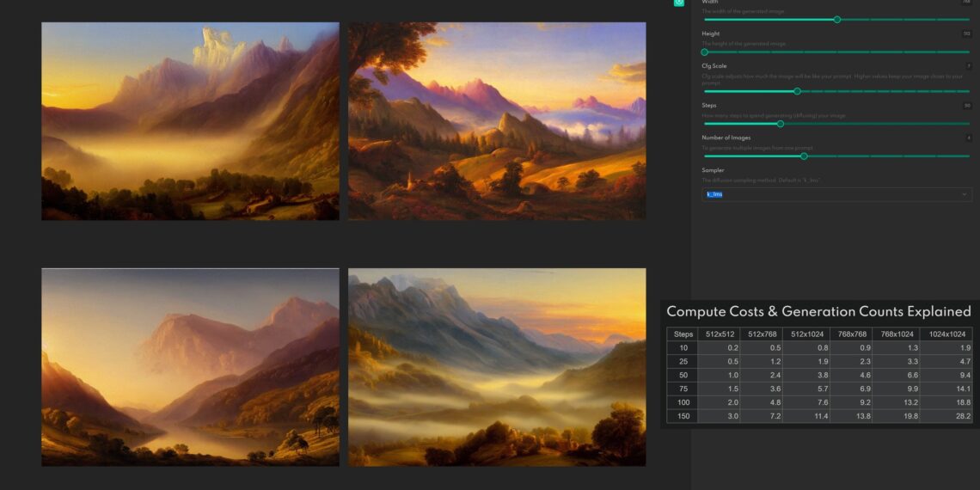
Task: Open the landscape image with pink mountains and tree
Action: pyautogui.click(x=497, y=121)
